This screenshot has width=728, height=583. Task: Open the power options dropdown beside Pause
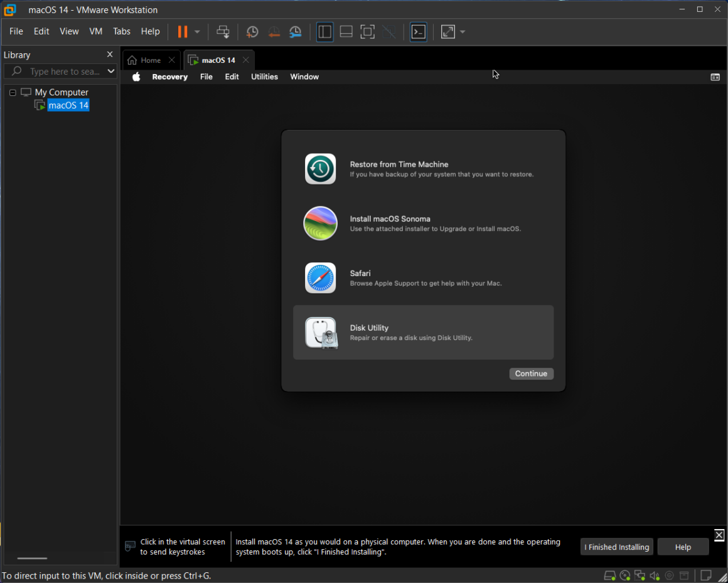tap(197, 31)
